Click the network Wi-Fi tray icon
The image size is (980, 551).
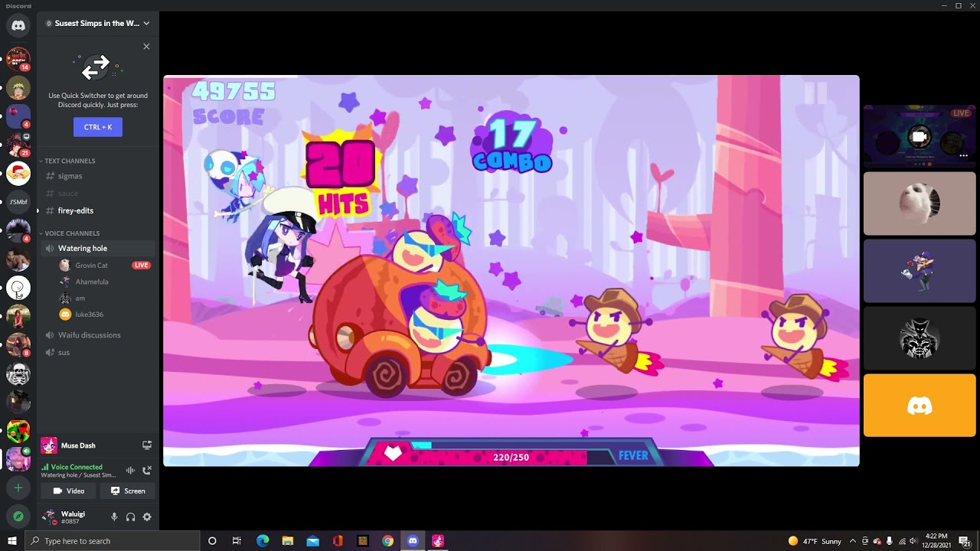click(902, 541)
